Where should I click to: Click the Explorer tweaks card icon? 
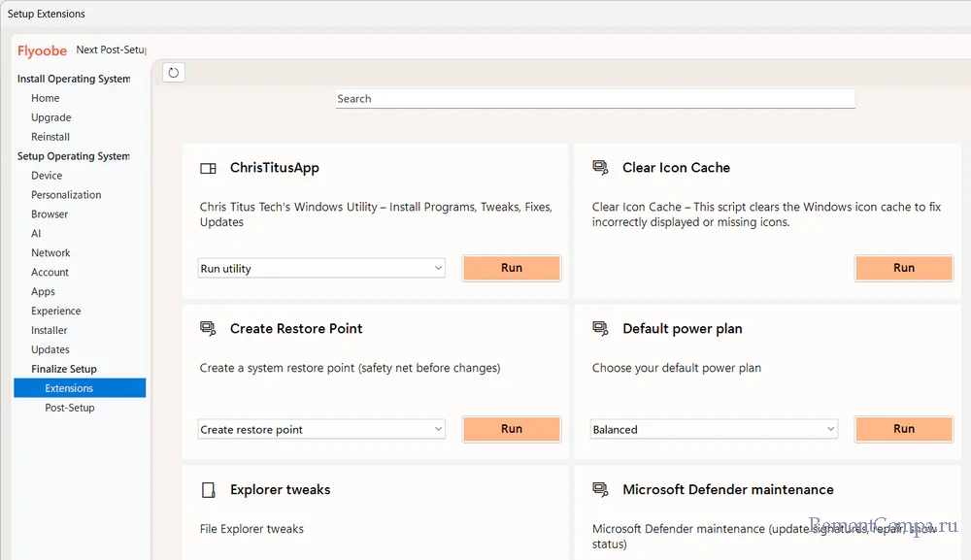[208, 490]
